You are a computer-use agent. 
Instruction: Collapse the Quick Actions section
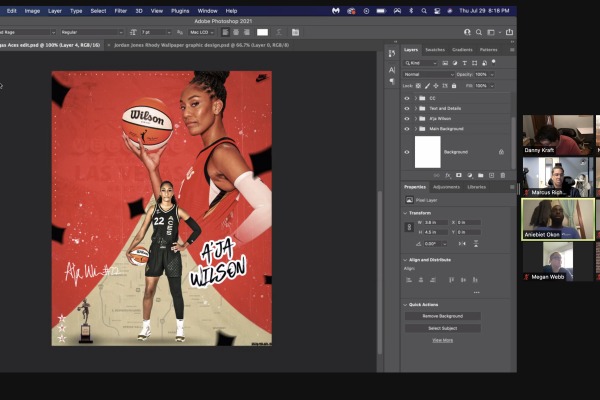click(405, 305)
